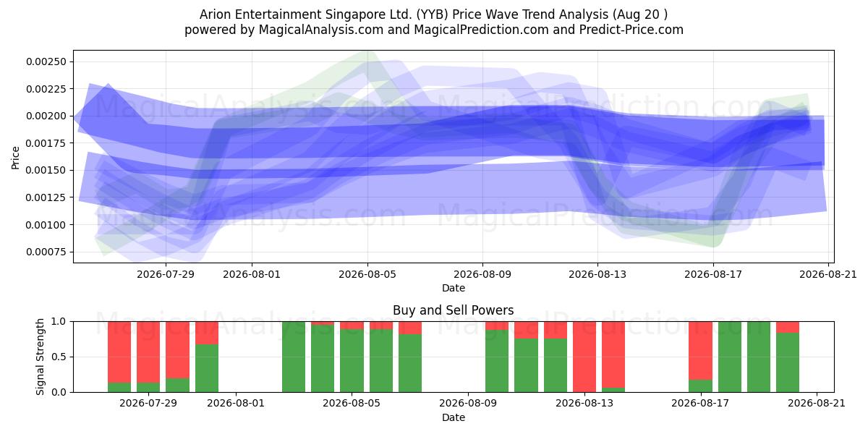Image resolution: width=868 pixels, height=434 pixels.
Task: Select the 0.00200 Price axis value
Action: click(46, 116)
